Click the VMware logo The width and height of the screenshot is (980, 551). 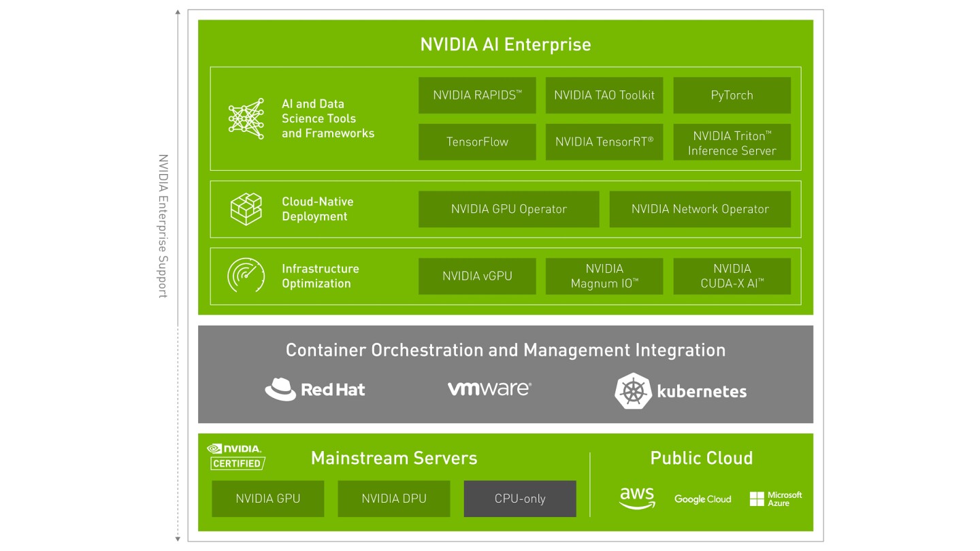coord(489,388)
